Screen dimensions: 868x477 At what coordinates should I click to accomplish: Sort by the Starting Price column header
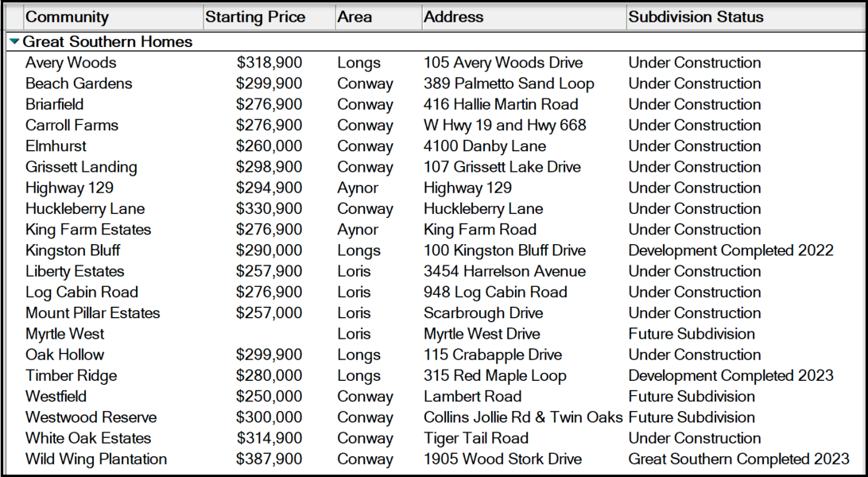click(254, 17)
